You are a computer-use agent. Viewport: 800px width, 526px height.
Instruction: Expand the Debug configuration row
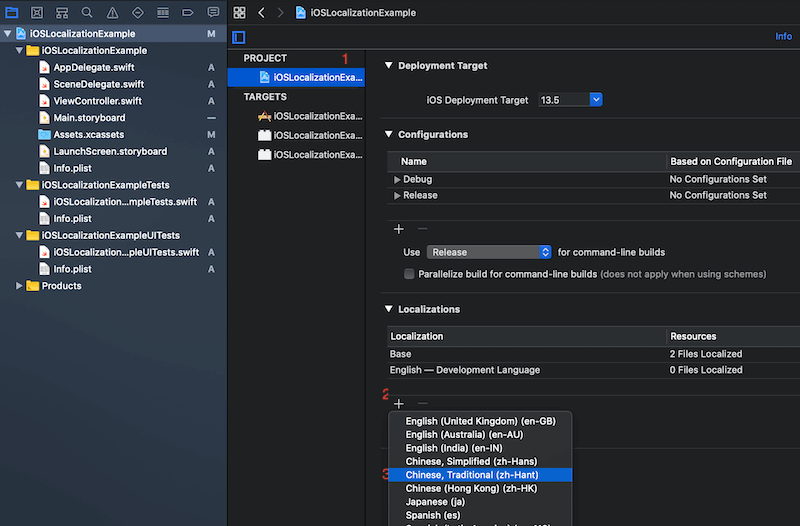coord(397,180)
